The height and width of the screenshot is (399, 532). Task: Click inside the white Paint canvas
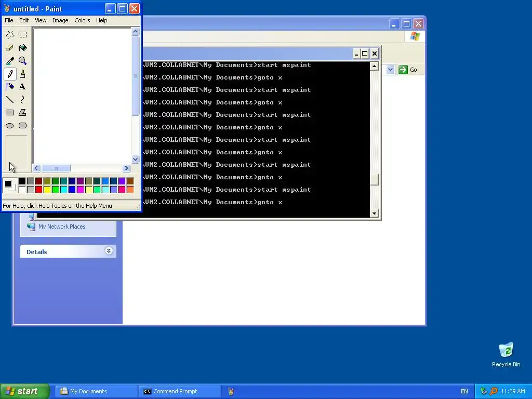coord(82,95)
